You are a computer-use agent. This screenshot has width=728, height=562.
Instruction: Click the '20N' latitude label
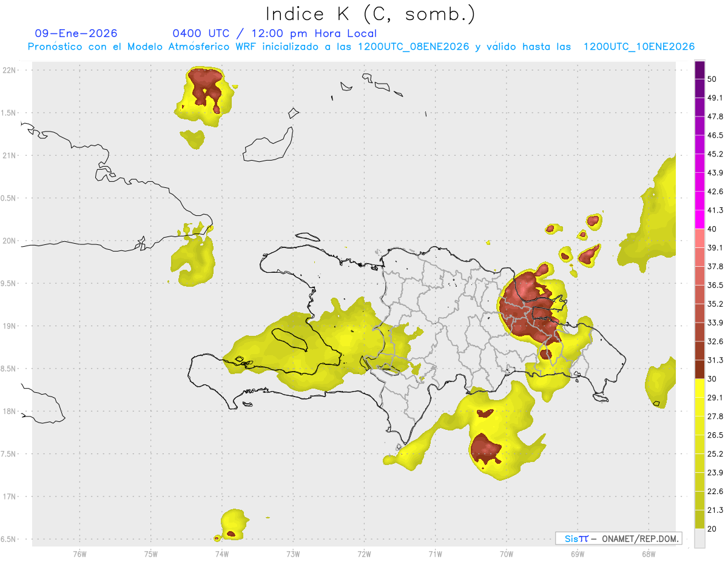[x=9, y=241]
